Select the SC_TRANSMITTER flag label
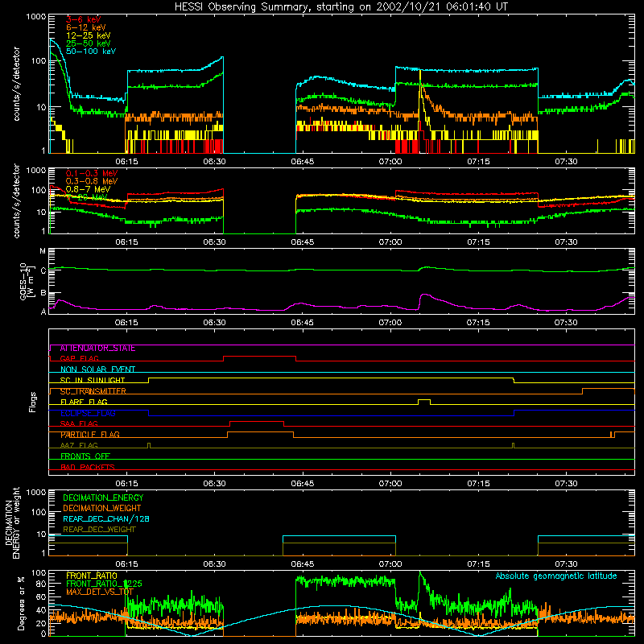The image size is (644, 644). point(93,391)
